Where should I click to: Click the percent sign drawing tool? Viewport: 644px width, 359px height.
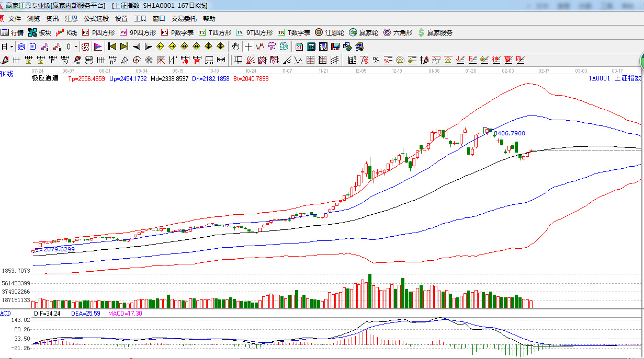[376, 60]
